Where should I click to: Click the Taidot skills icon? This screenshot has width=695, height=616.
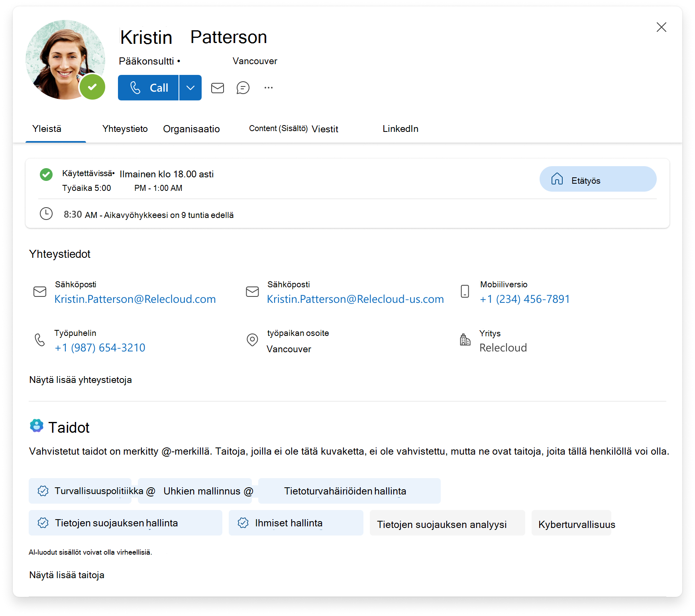point(37,426)
